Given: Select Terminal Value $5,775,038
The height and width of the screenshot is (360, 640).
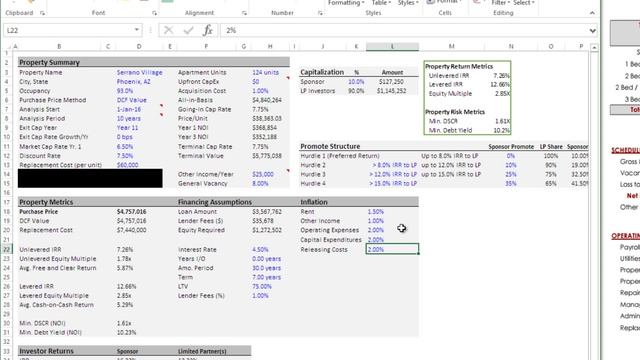Looking at the screenshot, I should pyautogui.click(x=267, y=156).
